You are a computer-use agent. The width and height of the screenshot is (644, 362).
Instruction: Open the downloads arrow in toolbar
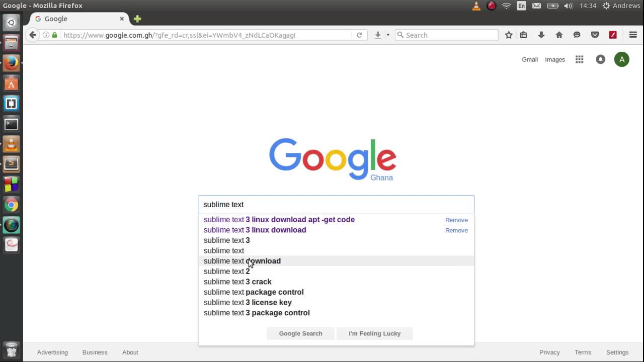tap(378, 35)
